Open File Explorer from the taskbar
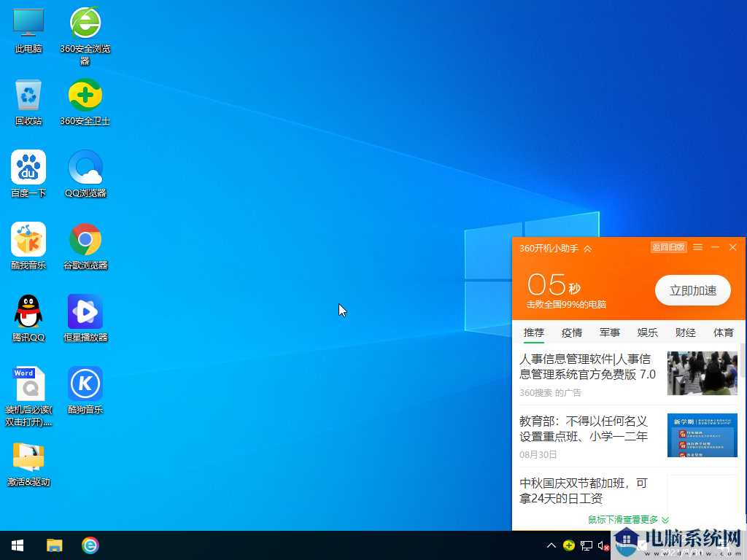The image size is (747, 560). coord(54,545)
